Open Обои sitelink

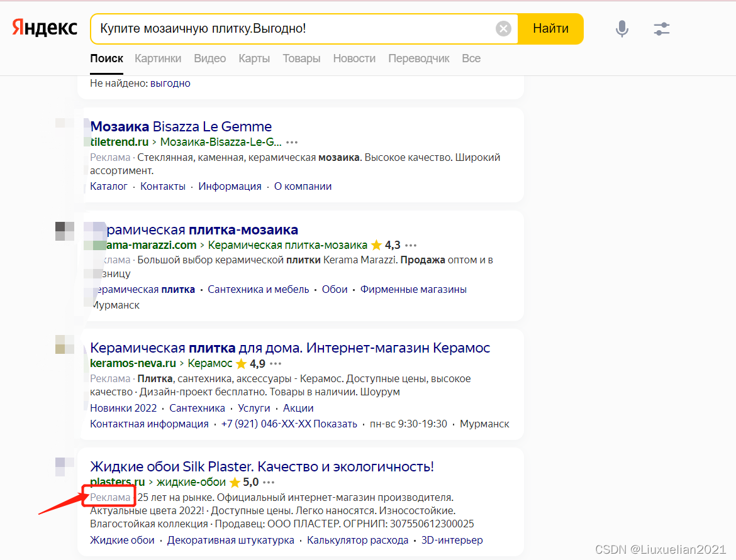tap(335, 289)
